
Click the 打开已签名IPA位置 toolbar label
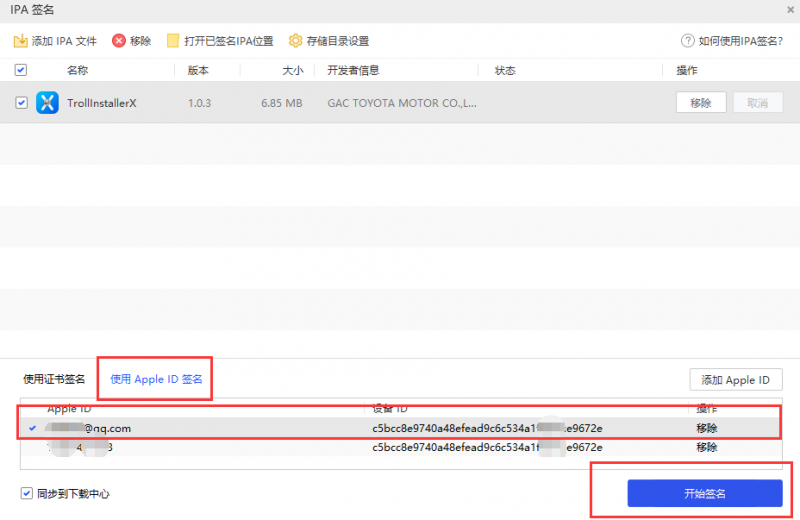pos(229,41)
